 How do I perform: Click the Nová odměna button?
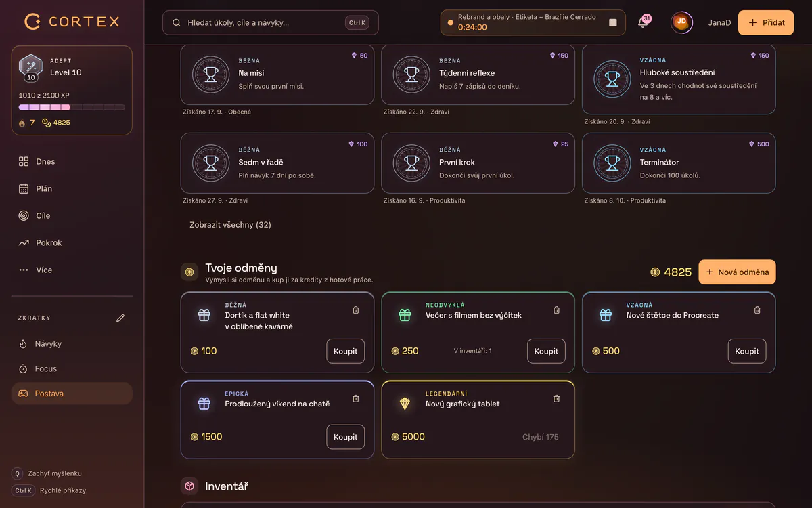pyautogui.click(x=737, y=272)
